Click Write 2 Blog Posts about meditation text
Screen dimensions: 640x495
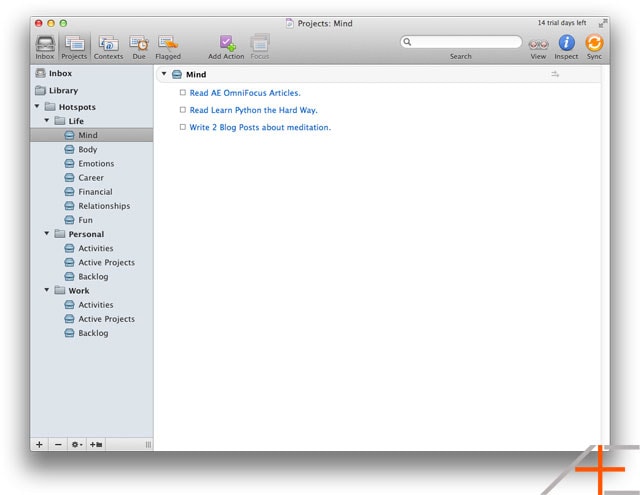(260, 127)
